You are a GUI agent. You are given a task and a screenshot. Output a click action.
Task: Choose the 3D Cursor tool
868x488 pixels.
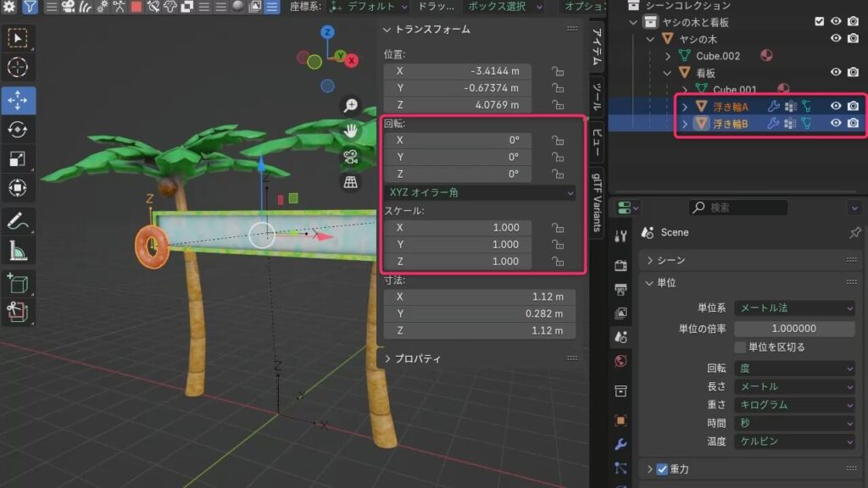(18, 68)
